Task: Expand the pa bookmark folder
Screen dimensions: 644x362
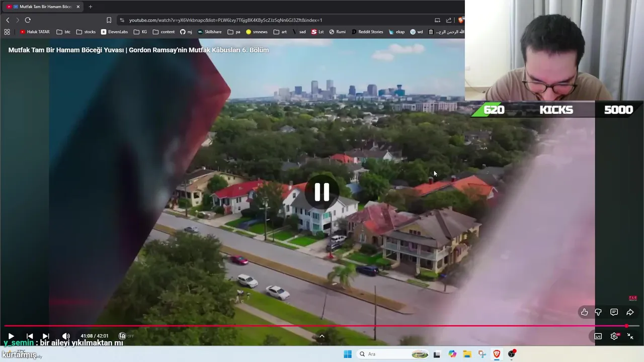Action: tap(234, 32)
